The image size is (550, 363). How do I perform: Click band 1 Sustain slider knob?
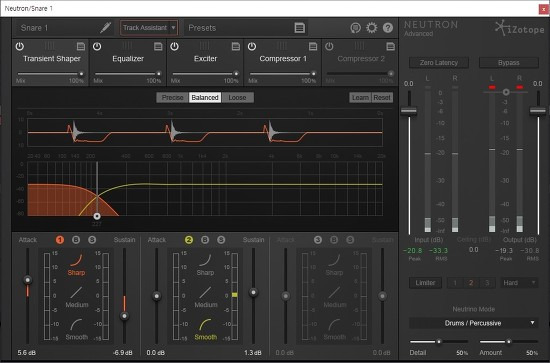[x=124, y=316]
